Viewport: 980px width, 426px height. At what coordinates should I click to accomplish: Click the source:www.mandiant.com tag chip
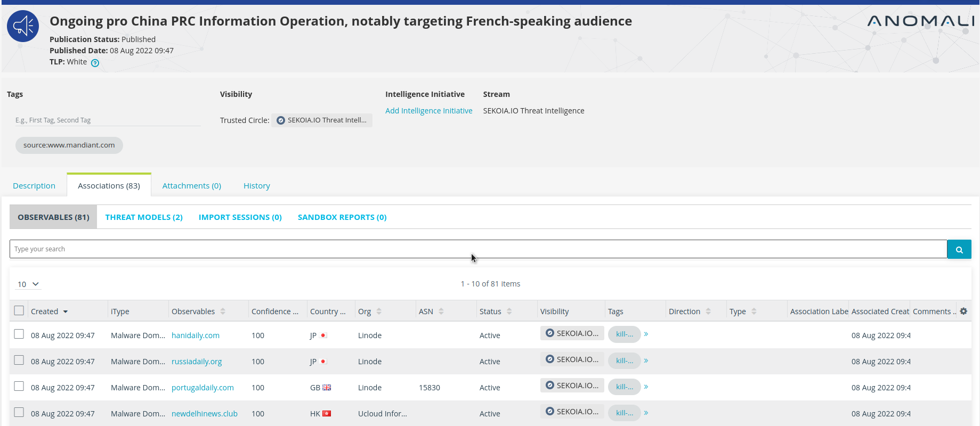pos(69,145)
